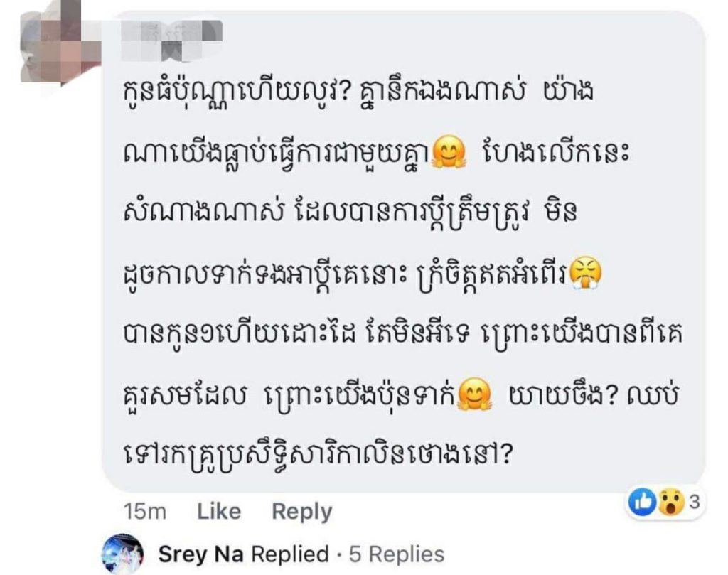This screenshot has height=575, width=728.
Task: Click the hugging emoji in the sixth text line
Action: tap(474, 394)
